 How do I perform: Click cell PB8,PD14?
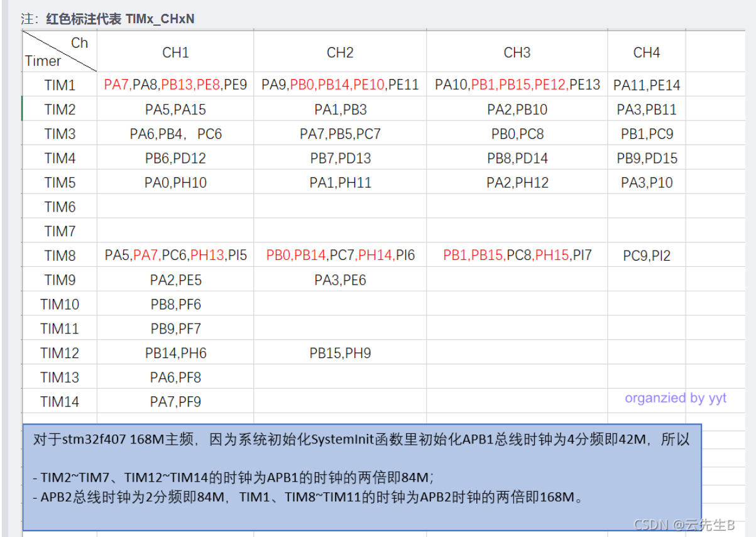517,158
